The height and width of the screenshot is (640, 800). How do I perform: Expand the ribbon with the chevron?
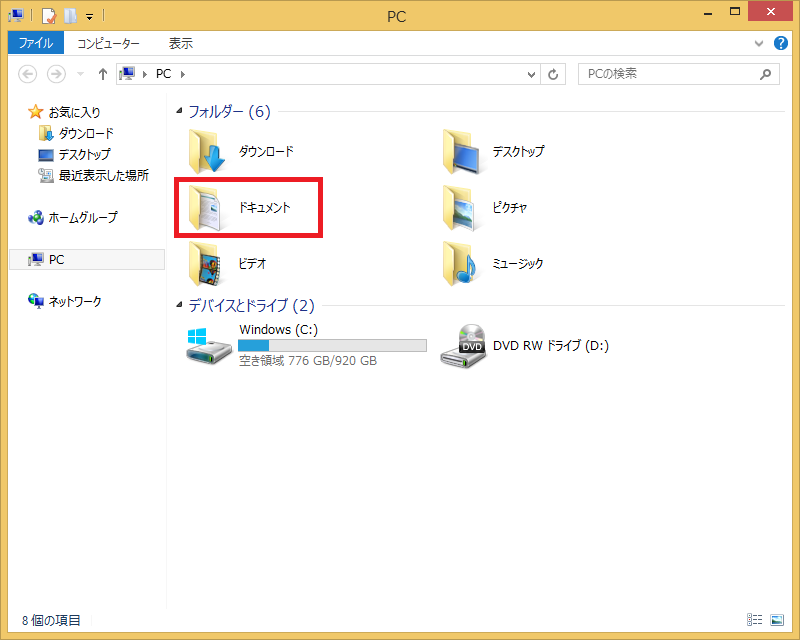tap(758, 44)
